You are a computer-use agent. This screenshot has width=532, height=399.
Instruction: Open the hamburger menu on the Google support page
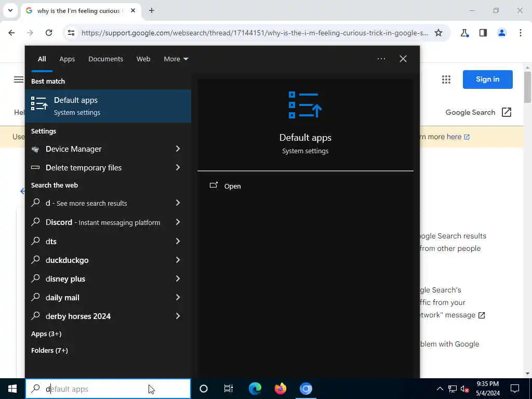[19, 79]
